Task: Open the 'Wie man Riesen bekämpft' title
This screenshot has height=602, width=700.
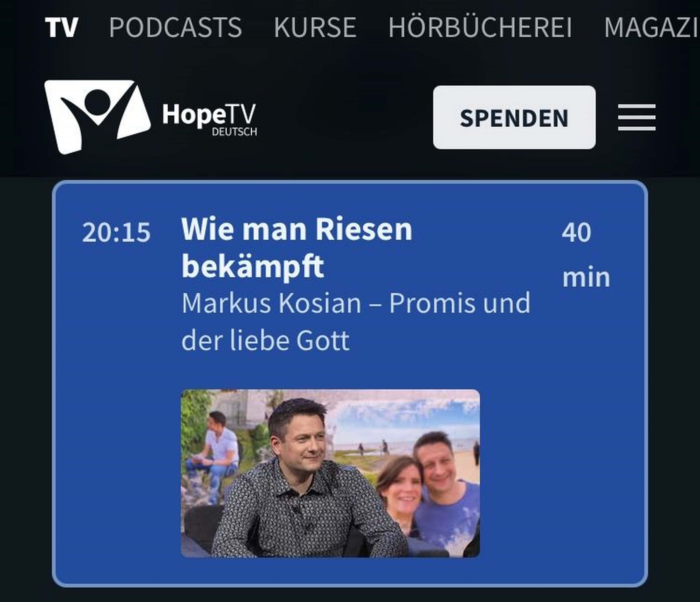Action: [x=297, y=248]
